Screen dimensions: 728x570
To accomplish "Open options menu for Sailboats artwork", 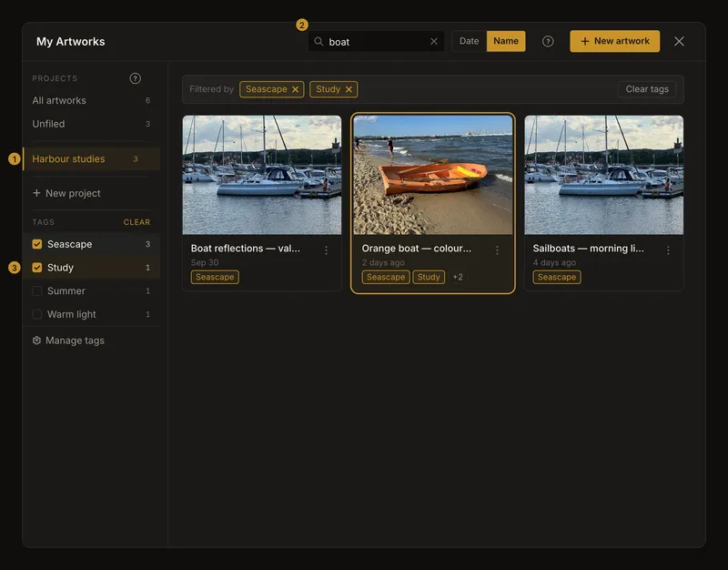I will [x=668, y=249].
